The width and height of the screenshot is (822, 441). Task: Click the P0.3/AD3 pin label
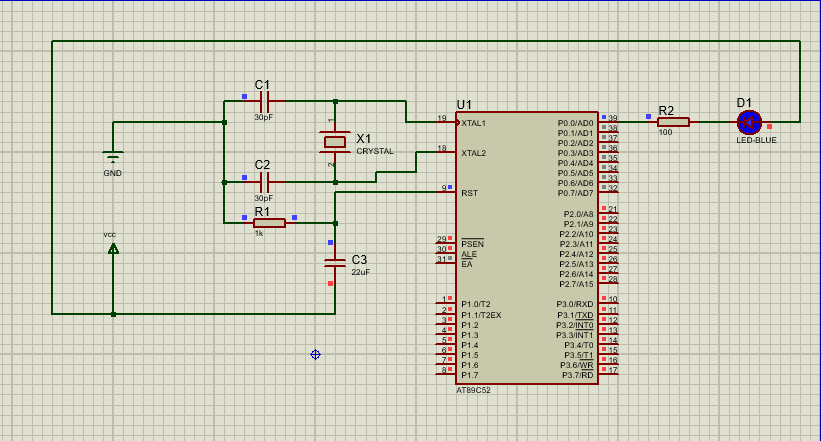[575, 153]
